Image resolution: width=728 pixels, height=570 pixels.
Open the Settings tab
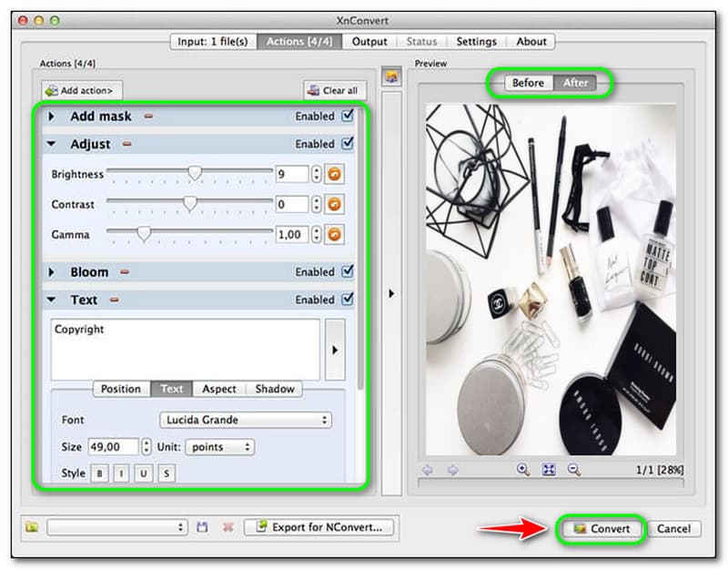(476, 41)
